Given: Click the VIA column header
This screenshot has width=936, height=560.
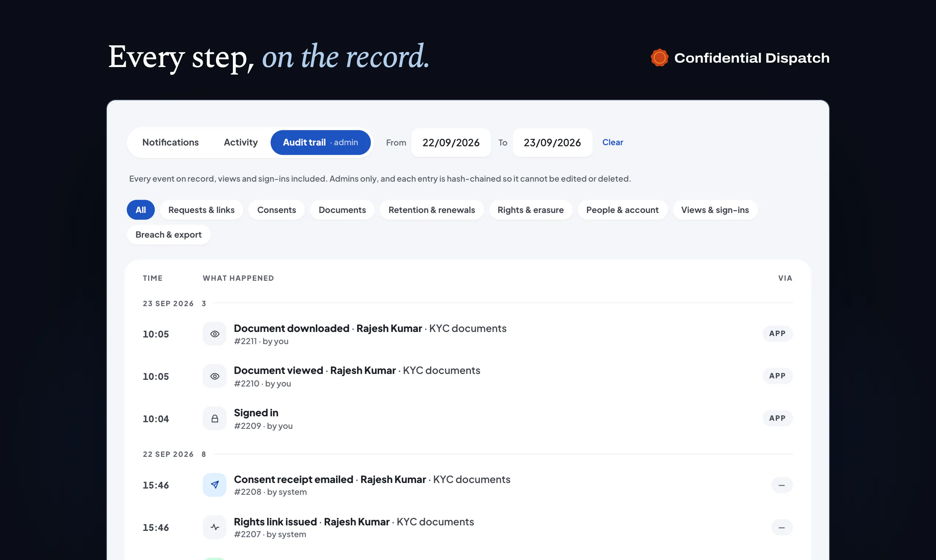Looking at the screenshot, I should (785, 278).
